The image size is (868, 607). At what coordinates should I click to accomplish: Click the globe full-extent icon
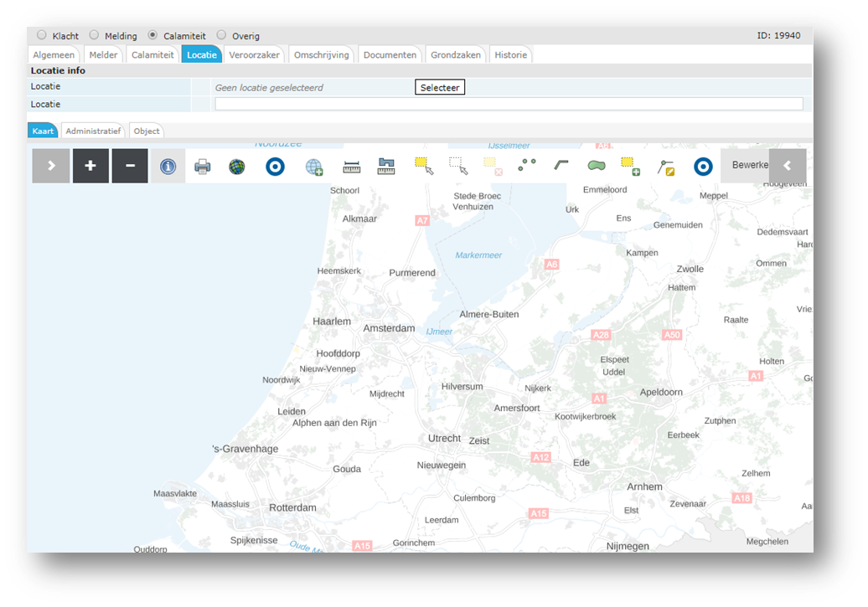point(237,167)
